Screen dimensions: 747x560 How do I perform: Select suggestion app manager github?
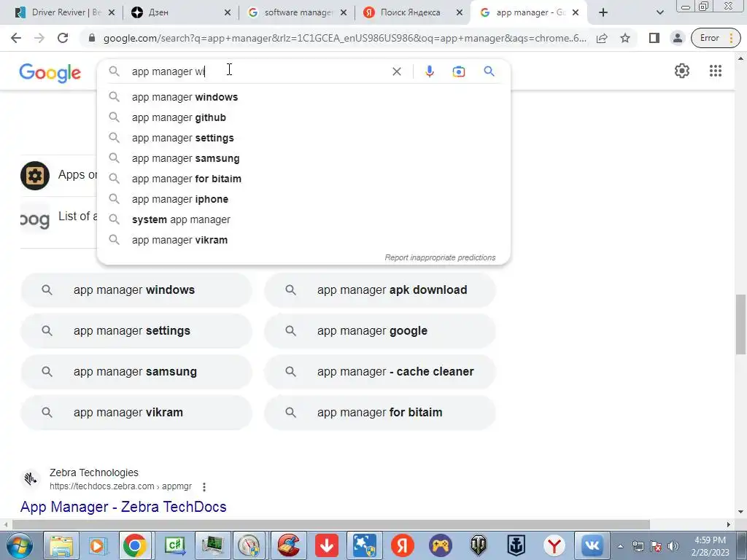pos(303,117)
